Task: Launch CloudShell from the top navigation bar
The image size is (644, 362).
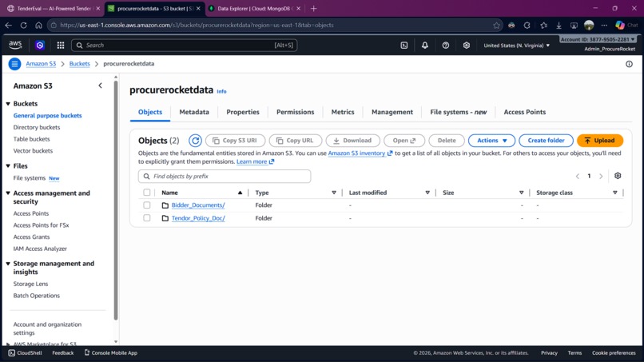Action: 404,46
